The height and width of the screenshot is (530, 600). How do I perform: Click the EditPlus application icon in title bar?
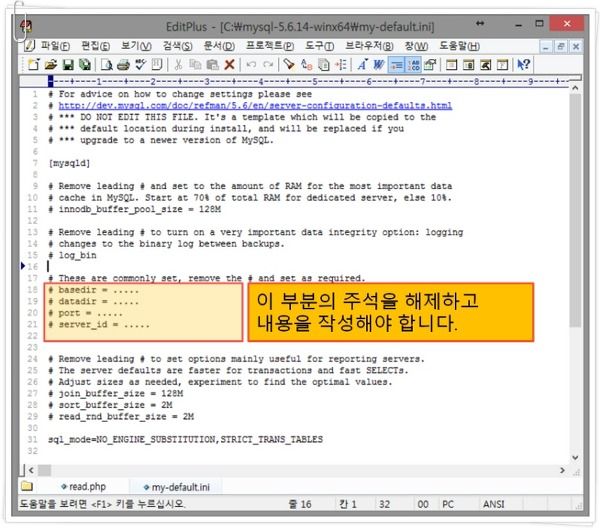coord(26,26)
